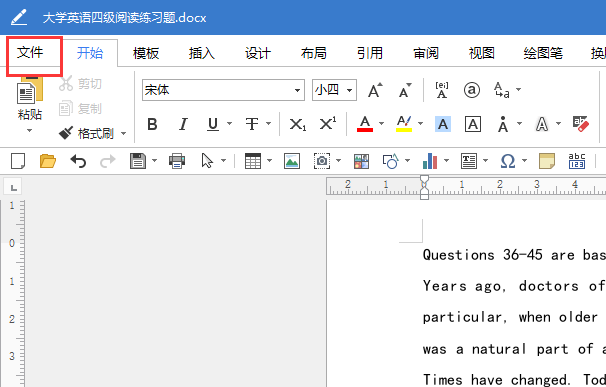Image resolution: width=606 pixels, height=387 pixels.
Task: Click the emphasis mark icon
Action: (503, 124)
